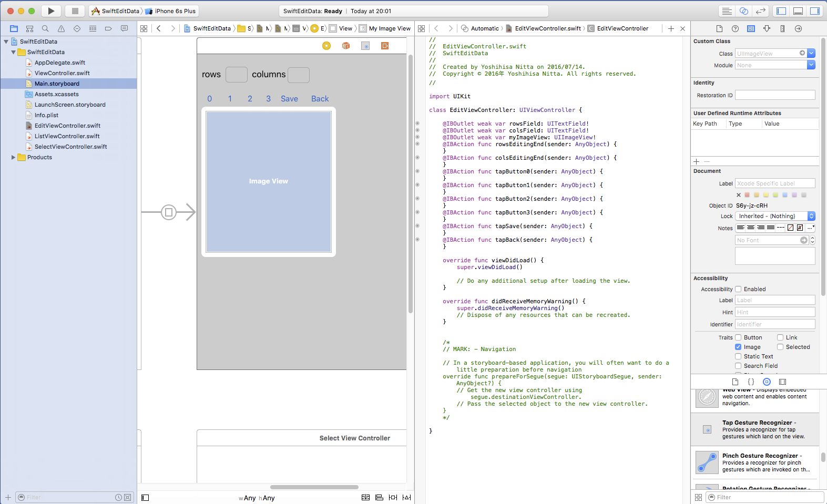Select the red label color swatch
The image size is (827, 504).
pyautogui.click(x=747, y=195)
